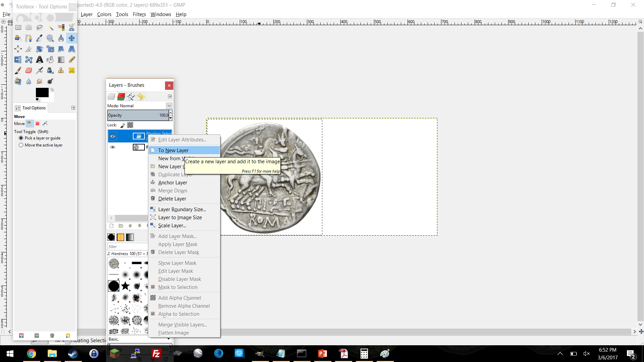Select the Blend gradient tool

click(61, 60)
